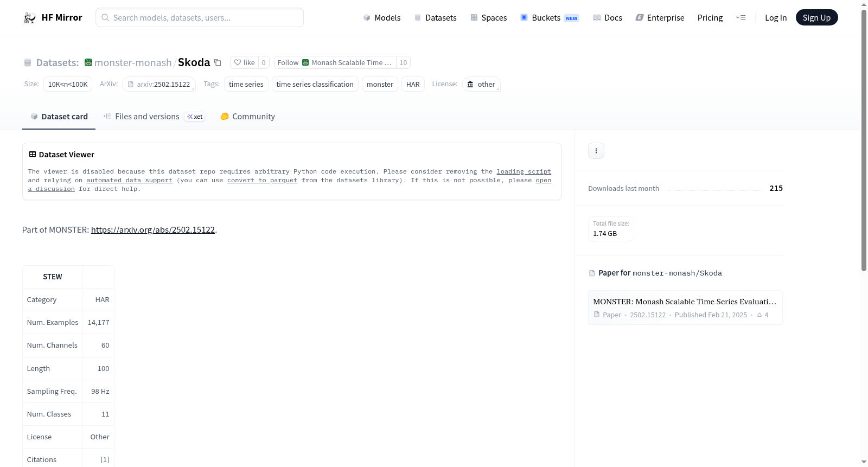Click the Category value HAR in table
868x467 pixels.
103,299
